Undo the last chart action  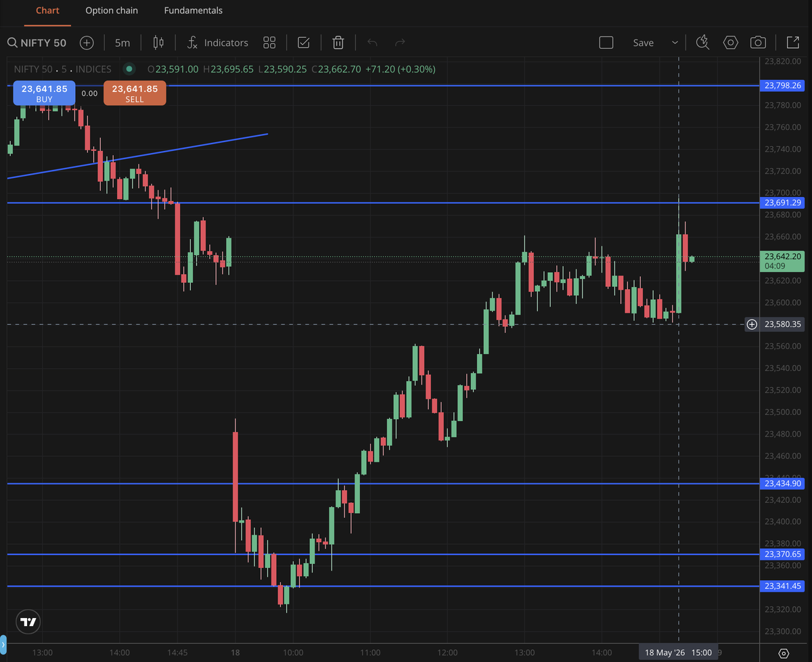tap(372, 43)
